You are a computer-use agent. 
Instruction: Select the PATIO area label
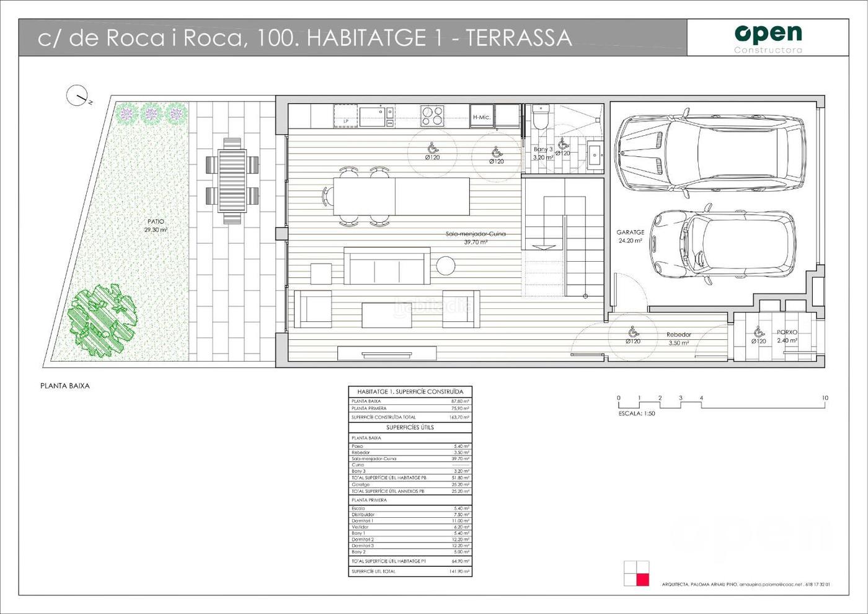[156, 221]
